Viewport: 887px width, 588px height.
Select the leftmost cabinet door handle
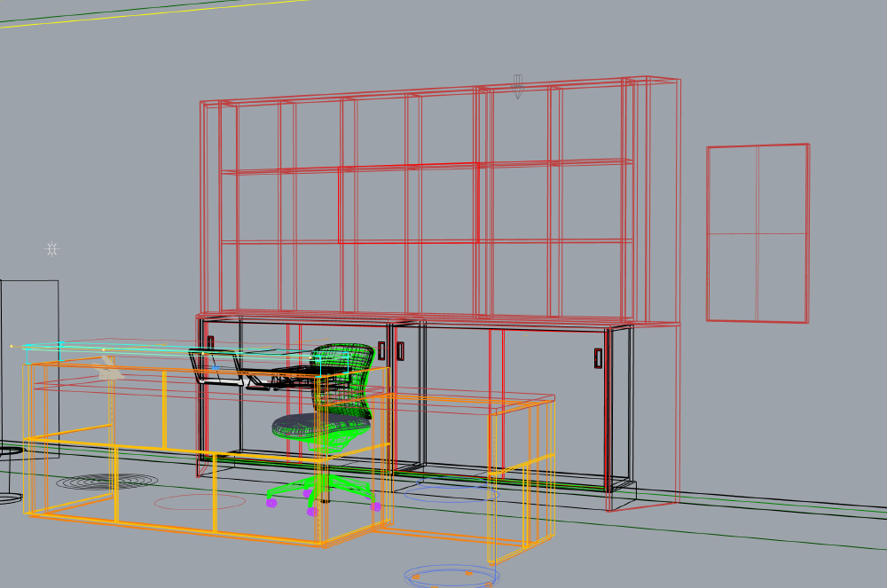[x=210, y=343]
